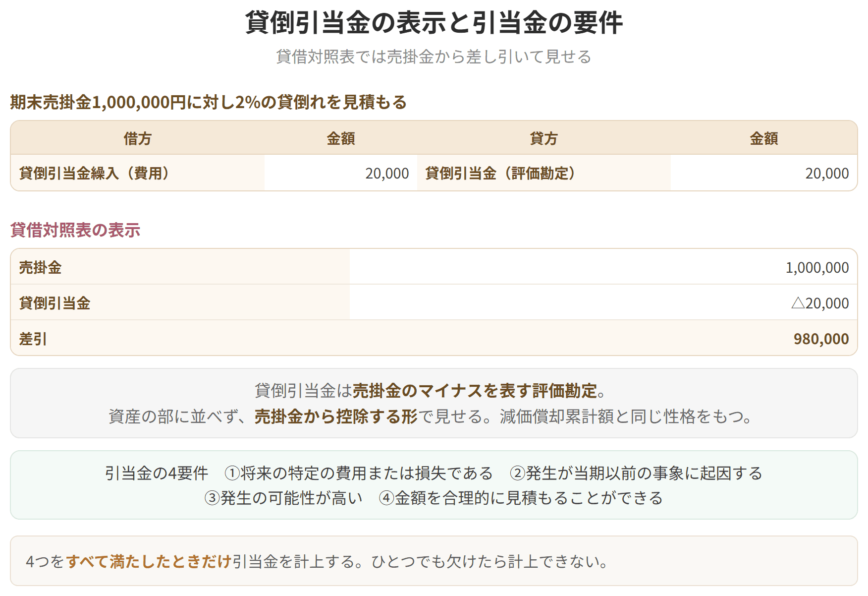868x596 pixels.
Task: Click the value 1,000,000
Action: click(817, 268)
